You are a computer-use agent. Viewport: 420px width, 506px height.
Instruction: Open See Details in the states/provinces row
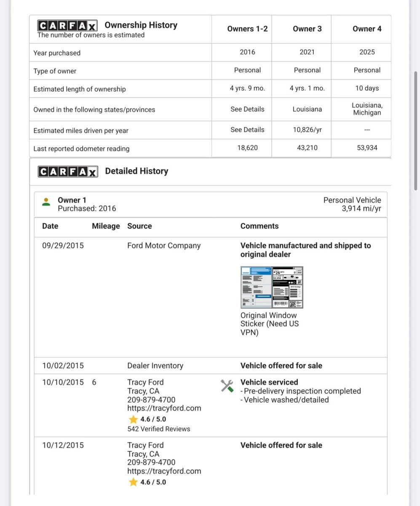[247, 109]
